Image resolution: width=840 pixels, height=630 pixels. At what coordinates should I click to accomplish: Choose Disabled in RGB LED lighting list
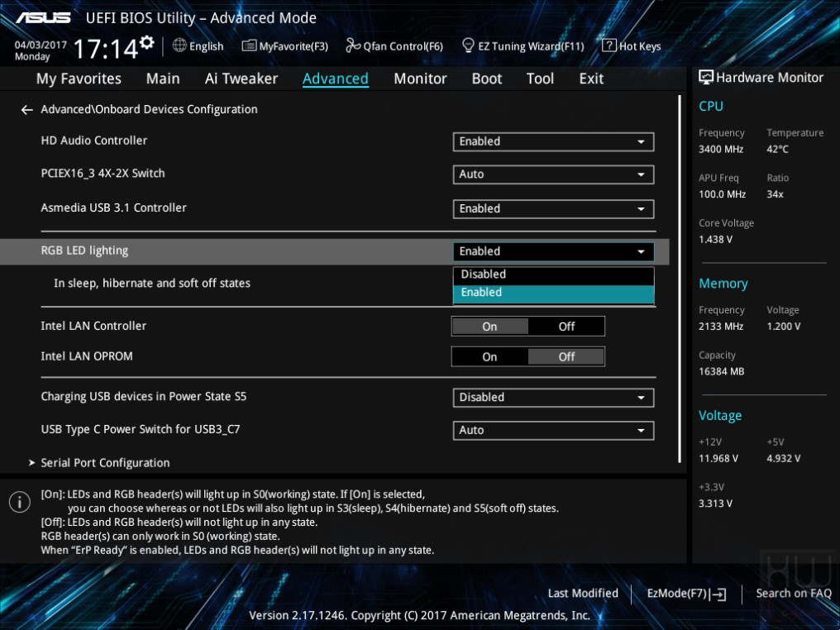tap(553, 274)
